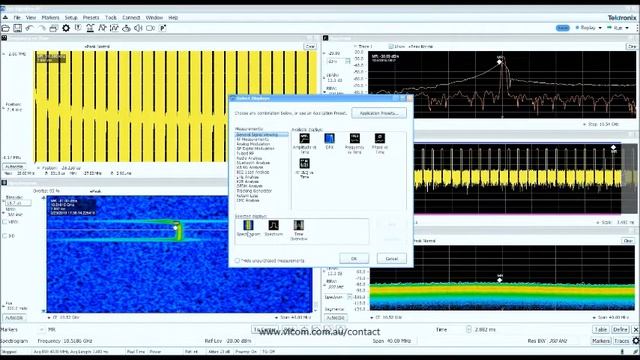640x360 pixels.
Task: Click the Markers button at bottom right
Action: click(601, 341)
